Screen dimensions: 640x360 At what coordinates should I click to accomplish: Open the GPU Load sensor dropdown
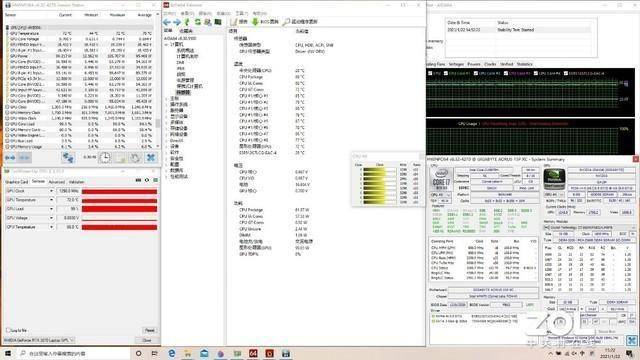click(51, 209)
